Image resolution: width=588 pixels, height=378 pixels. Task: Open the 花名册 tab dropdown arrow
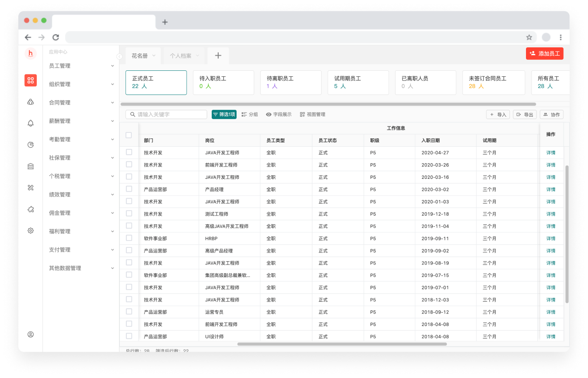click(x=154, y=56)
